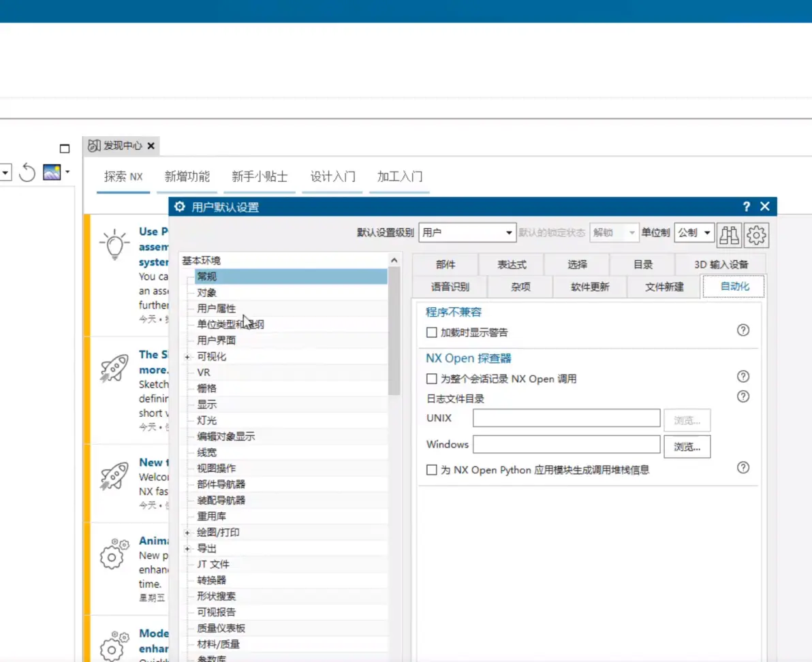Expand the 绘图/打印 tree node
Image resolution: width=812 pixels, height=662 pixels.
coord(187,533)
